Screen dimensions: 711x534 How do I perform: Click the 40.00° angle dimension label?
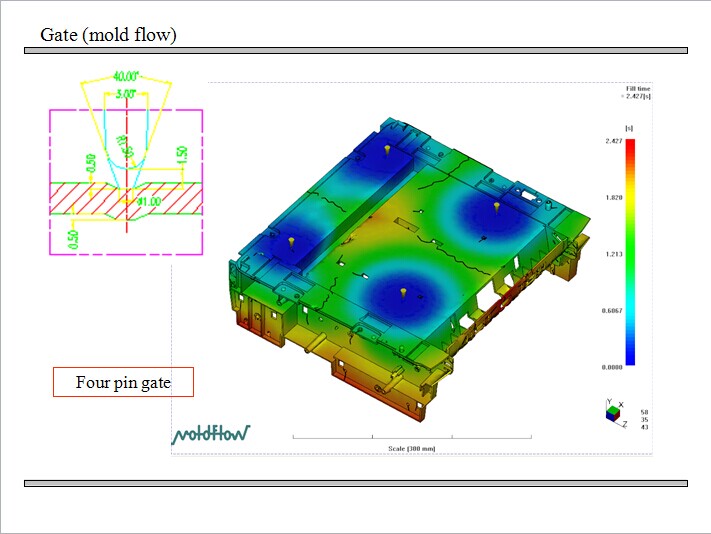click(x=126, y=76)
